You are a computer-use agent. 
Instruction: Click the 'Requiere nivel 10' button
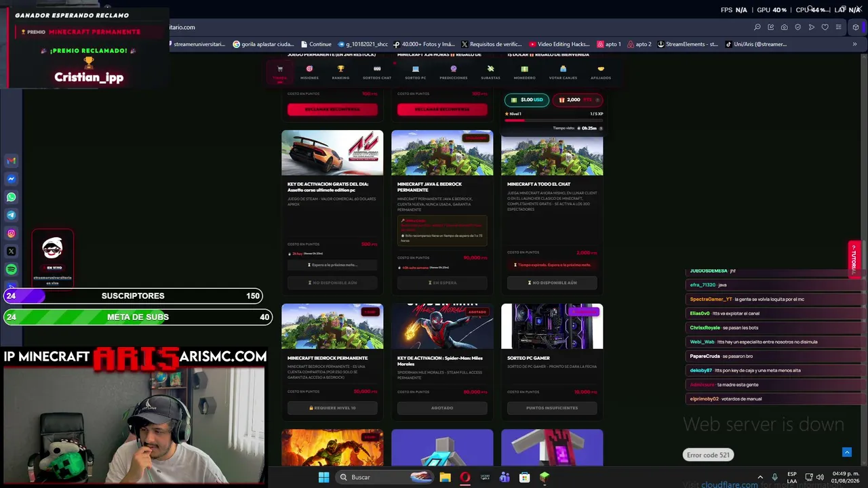click(x=332, y=408)
